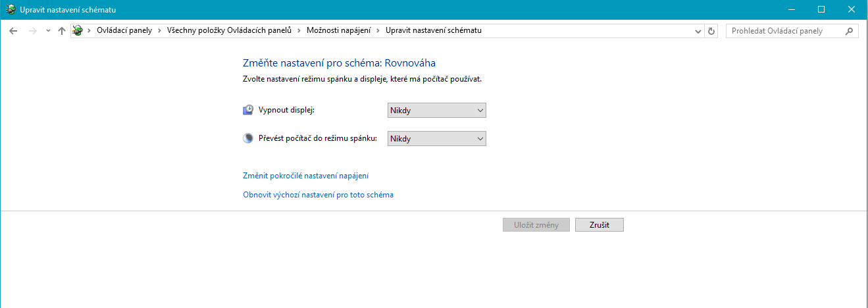Image resolution: width=868 pixels, height=308 pixels.
Task: Close the Upravit nastavení schématu window
Action: (x=852, y=9)
